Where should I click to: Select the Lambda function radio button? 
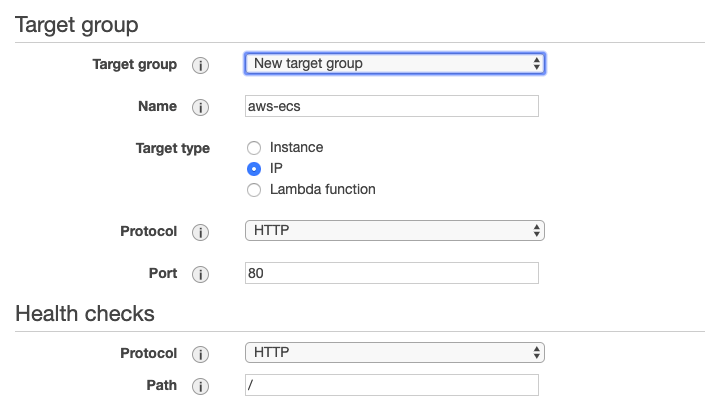(254, 190)
